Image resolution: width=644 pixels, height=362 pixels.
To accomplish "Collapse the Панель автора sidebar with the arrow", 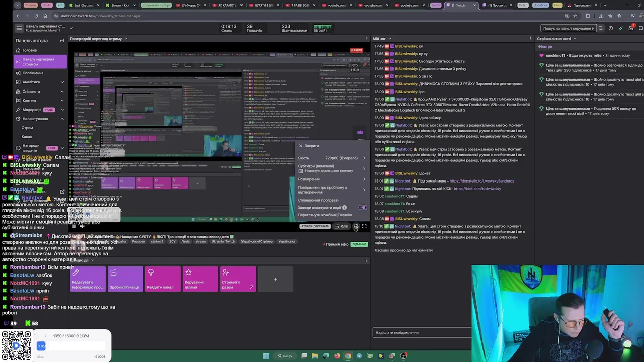I will pos(62,41).
